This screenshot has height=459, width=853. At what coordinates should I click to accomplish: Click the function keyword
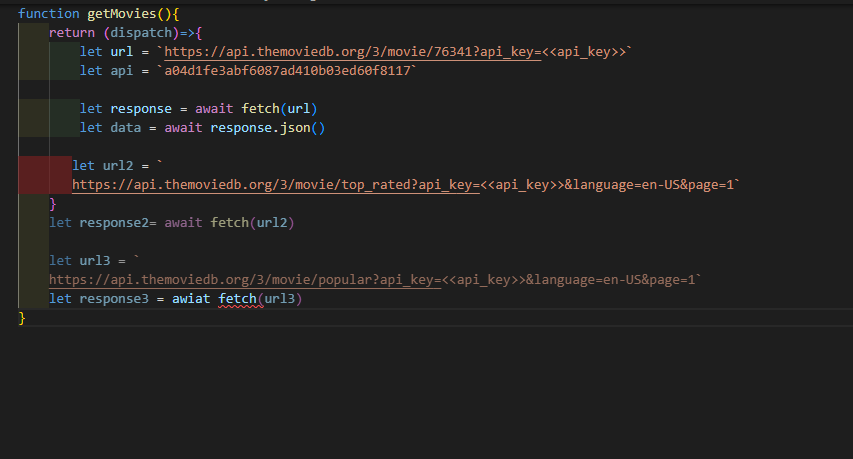click(48, 14)
